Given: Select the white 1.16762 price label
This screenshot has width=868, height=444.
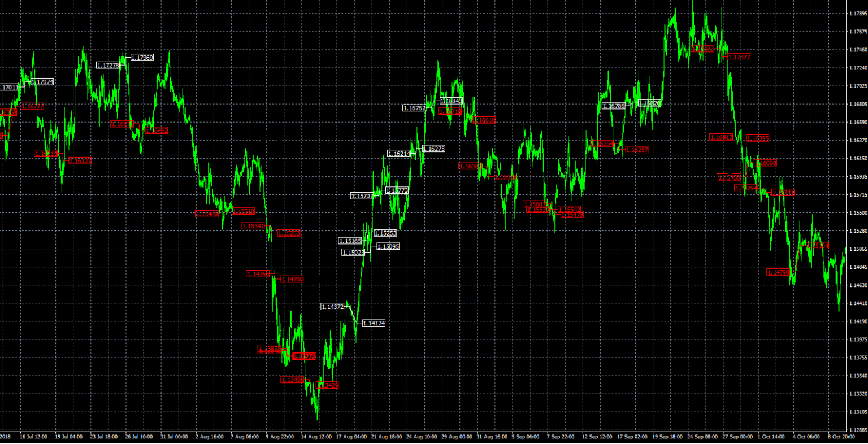Looking at the screenshot, I should click(414, 108).
